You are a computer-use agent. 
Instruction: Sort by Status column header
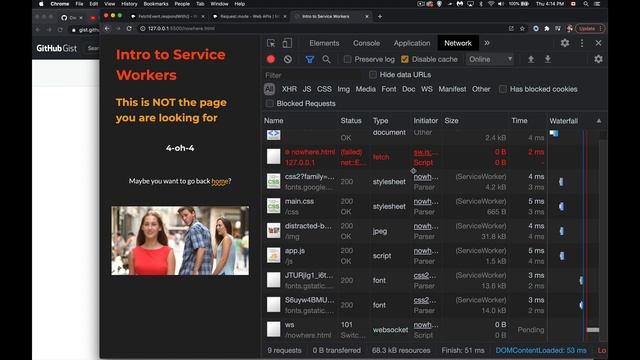coord(351,121)
